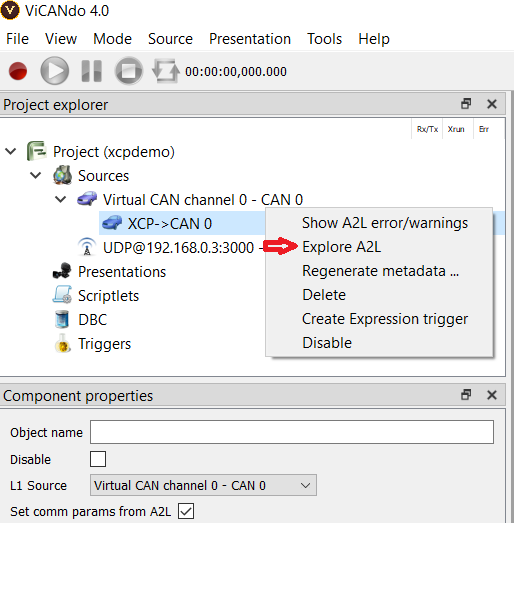Click the loop/repeat toolbar icon
514x593 pixels.
point(165,71)
